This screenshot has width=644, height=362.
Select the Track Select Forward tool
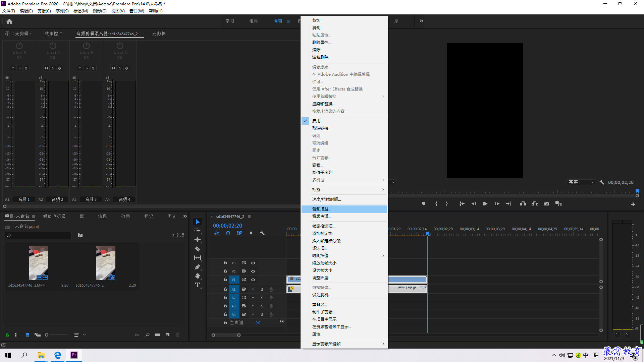[x=198, y=231]
